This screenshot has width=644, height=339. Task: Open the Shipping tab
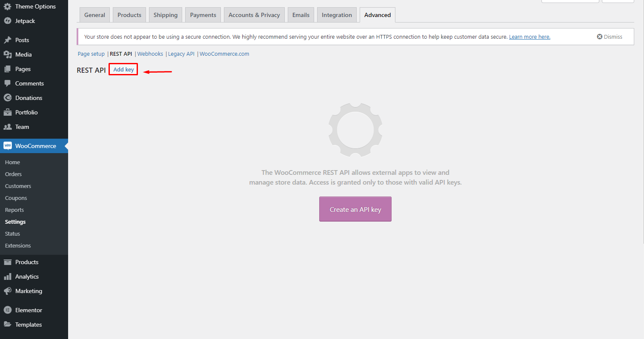(166, 15)
